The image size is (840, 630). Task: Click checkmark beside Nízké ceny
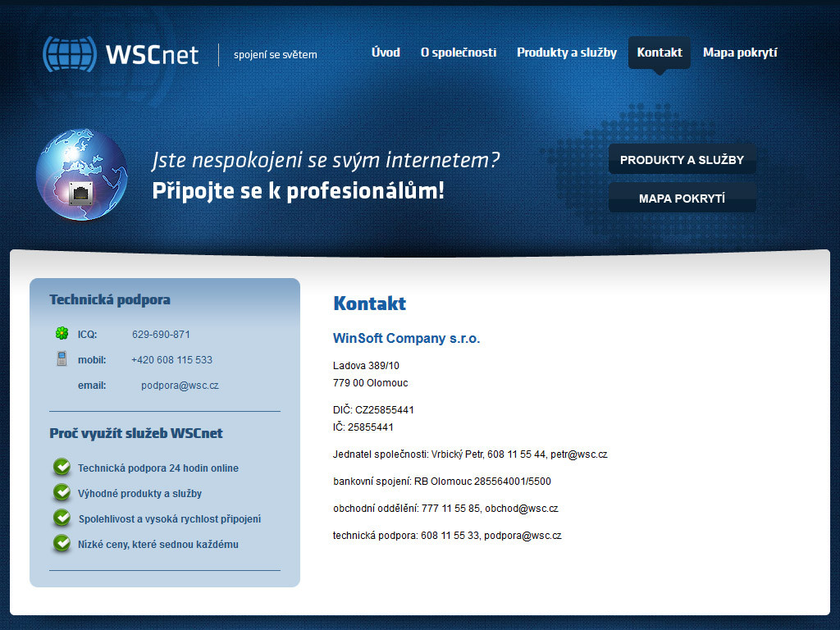click(62, 543)
